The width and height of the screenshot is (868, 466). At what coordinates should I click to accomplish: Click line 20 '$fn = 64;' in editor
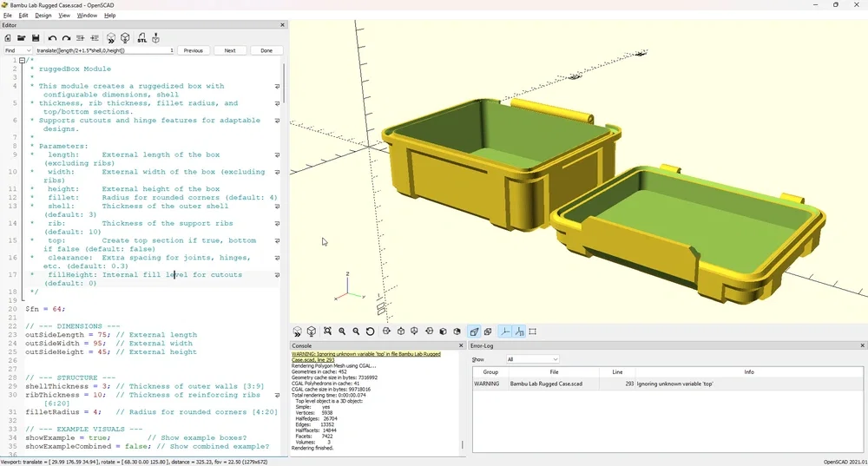[45, 309]
